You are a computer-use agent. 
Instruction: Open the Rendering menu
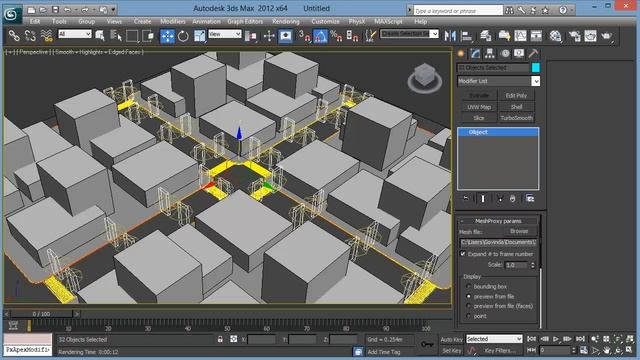click(286, 21)
